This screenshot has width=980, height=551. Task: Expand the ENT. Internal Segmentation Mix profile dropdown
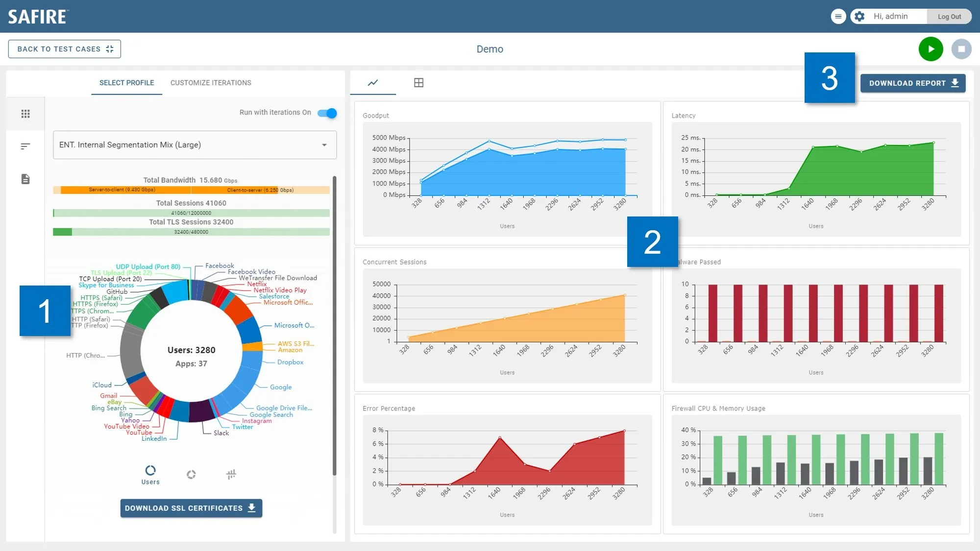tap(195, 144)
